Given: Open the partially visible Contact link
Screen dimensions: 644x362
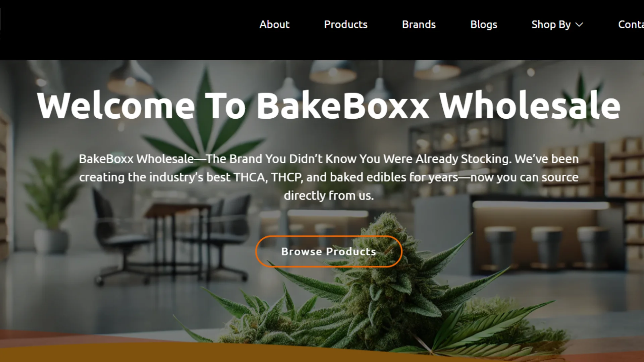Looking at the screenshot, I should click(x=631, y=24).
